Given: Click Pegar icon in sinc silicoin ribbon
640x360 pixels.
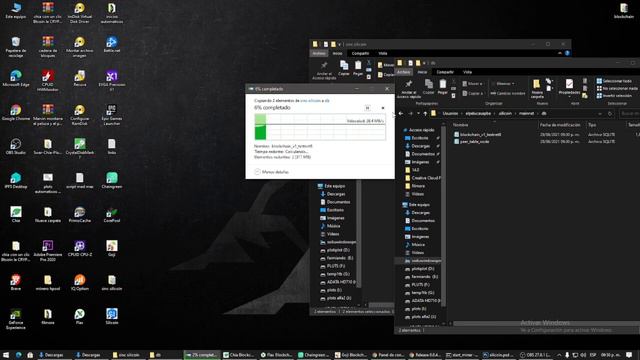Looking at the screenshot, I should [358, 68].
